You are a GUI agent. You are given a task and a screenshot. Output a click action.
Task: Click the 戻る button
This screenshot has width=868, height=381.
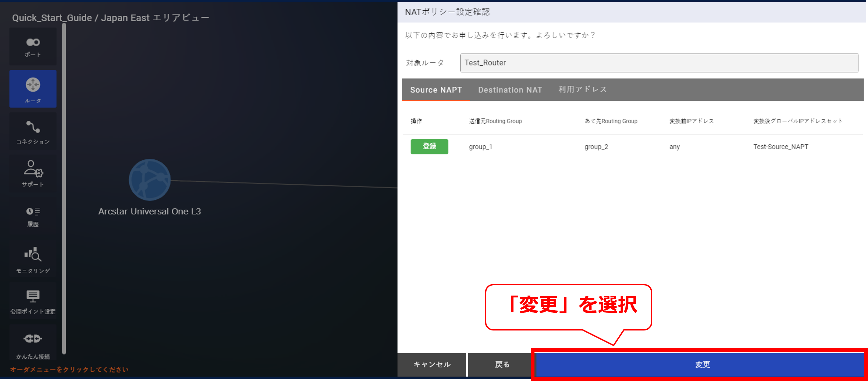point(502,365)
